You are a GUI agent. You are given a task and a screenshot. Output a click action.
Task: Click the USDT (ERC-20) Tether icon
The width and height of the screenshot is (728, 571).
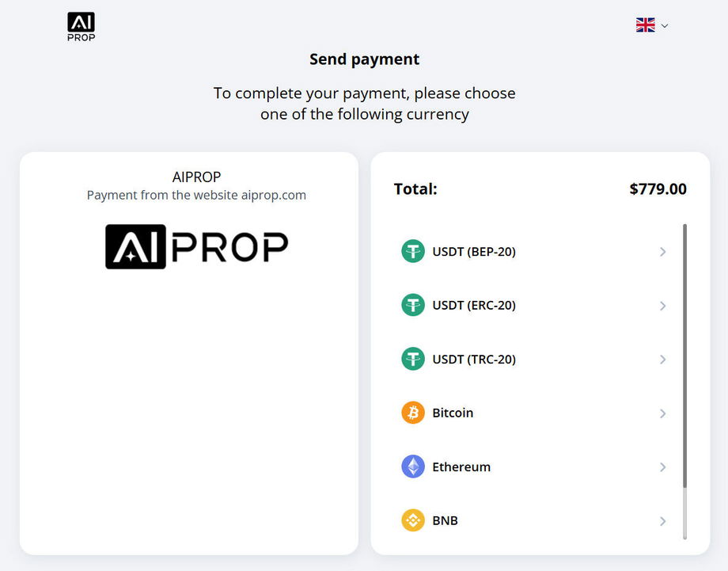click(413, 305)
